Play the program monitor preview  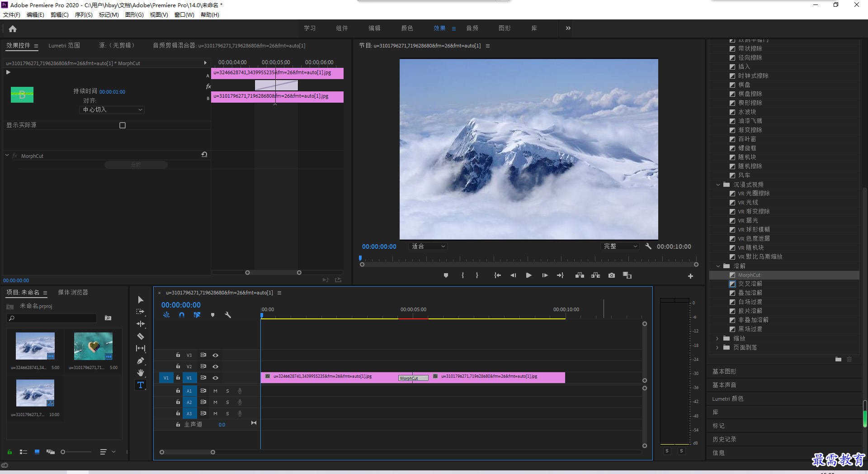point(528,275)
